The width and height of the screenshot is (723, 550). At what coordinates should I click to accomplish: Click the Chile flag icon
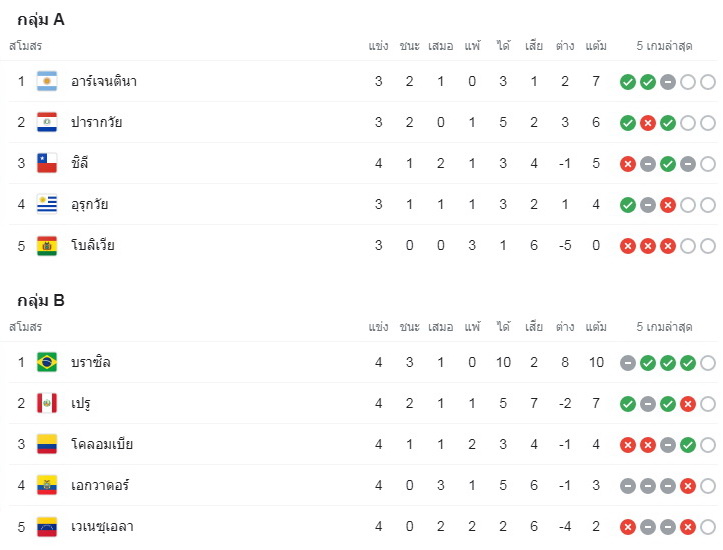click(47, 163)
